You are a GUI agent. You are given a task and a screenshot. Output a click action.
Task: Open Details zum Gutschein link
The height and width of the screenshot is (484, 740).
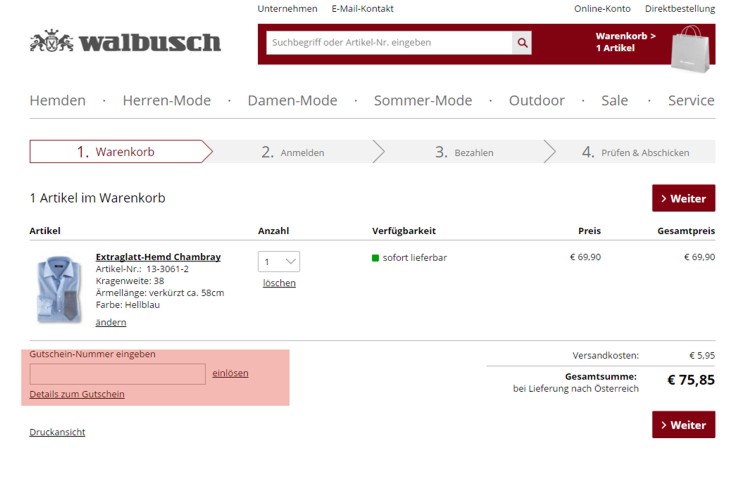click(x=77, y=394)
